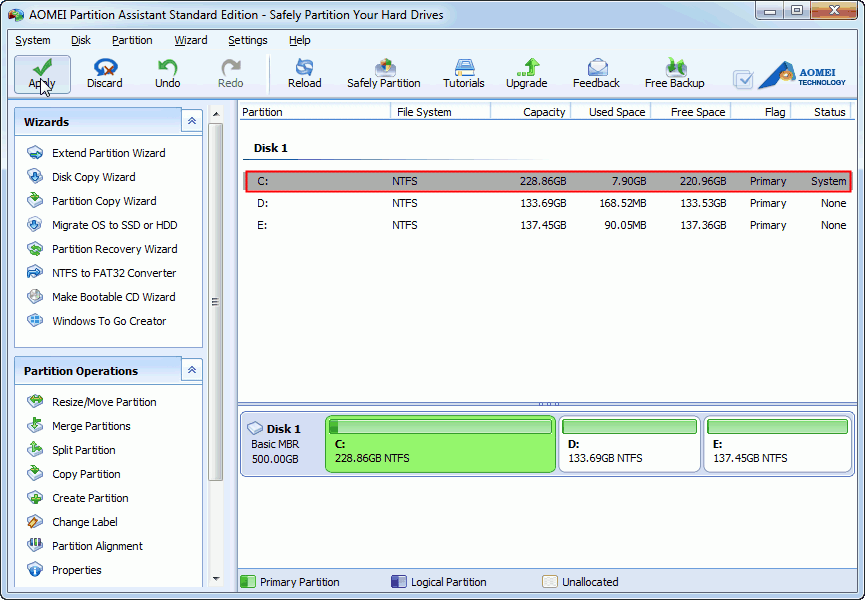
Task: Sort by Flag column header
Action: (761, 112)
